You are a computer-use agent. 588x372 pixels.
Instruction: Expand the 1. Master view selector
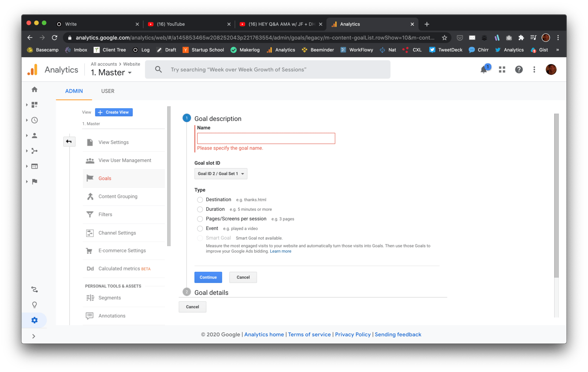111,72
